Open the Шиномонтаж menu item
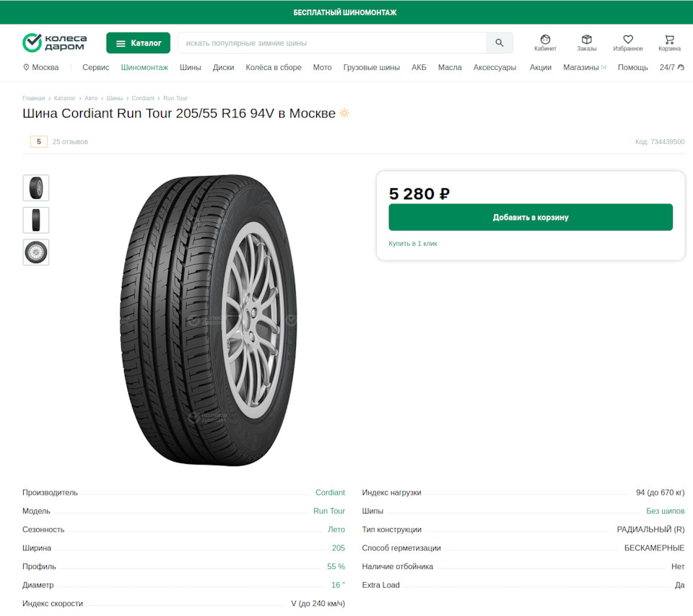693x616 pixels. tap(144, 67)
